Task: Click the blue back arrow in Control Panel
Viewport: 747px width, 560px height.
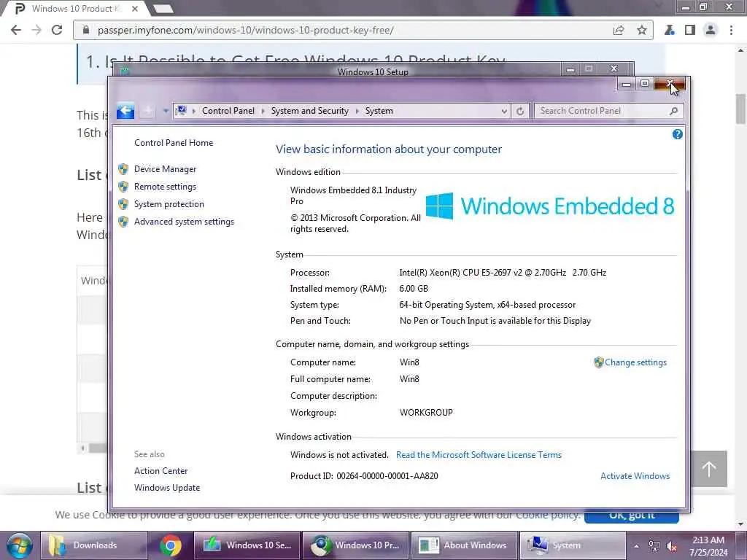Action: pyautogui.click(x=125, y=111)
